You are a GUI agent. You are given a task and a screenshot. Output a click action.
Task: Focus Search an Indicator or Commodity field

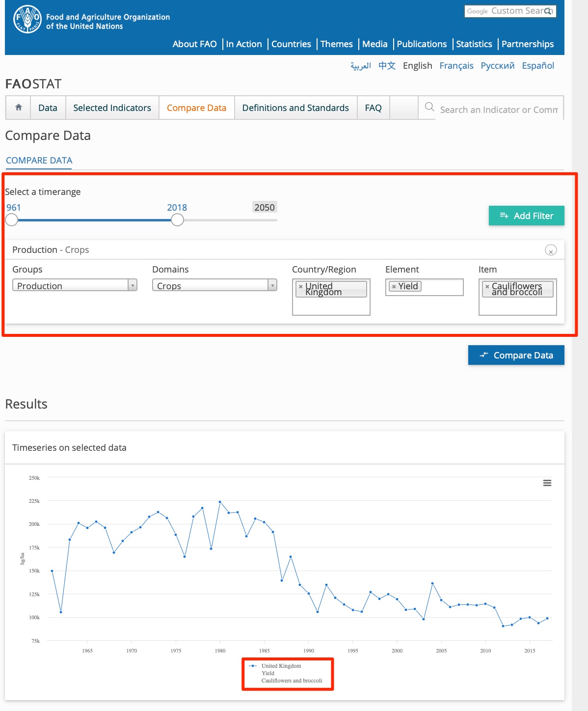click(499, 109)
